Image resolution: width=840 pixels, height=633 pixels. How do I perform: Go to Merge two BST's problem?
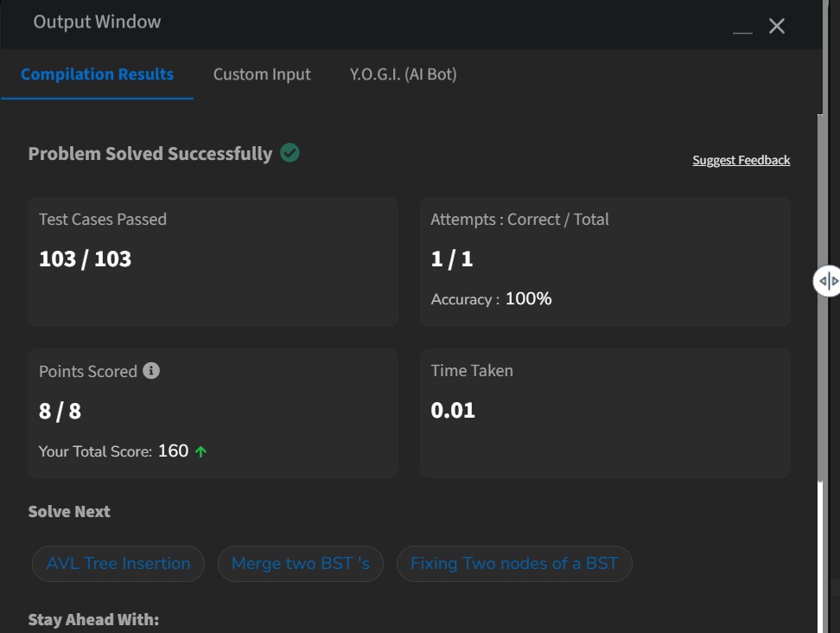tap(300, 564)
